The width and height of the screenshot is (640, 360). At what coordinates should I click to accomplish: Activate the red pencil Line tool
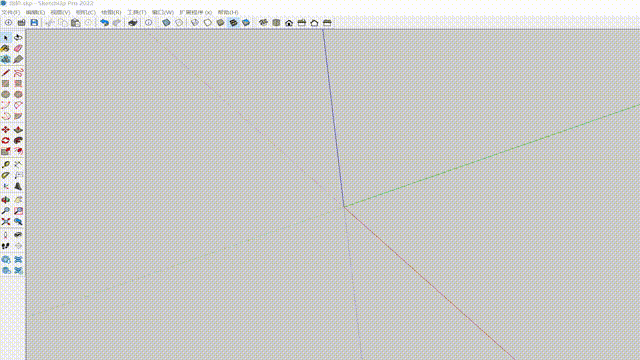coord(6,73)
